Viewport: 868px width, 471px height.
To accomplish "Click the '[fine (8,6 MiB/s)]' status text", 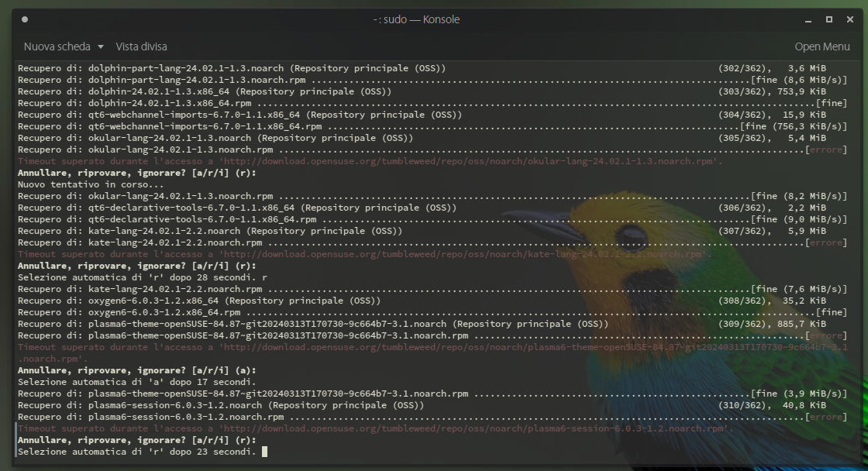I will tap(799, 80).
